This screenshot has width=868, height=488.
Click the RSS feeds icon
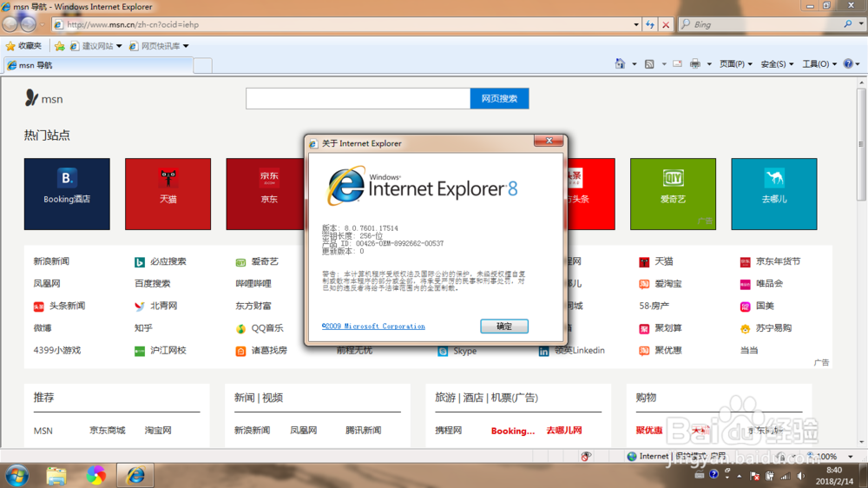coord(649,64)
